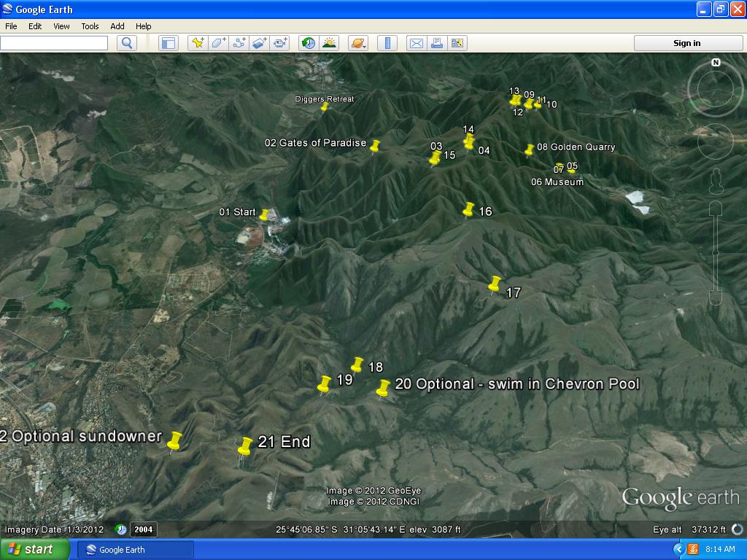Click the search magnifier button

click(x=127, y=43)
